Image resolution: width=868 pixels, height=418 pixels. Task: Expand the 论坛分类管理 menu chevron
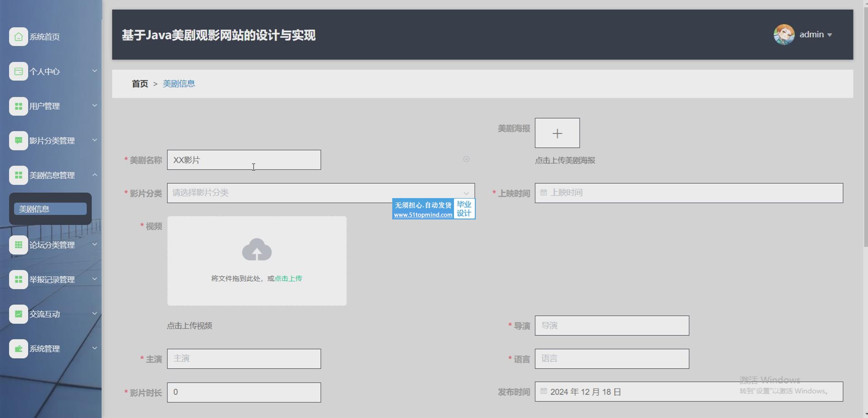pyautogui.click(x=94, y=244)
